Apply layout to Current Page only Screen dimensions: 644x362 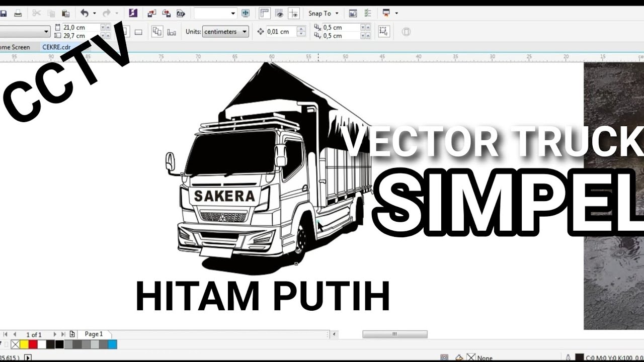coord(172,32)
